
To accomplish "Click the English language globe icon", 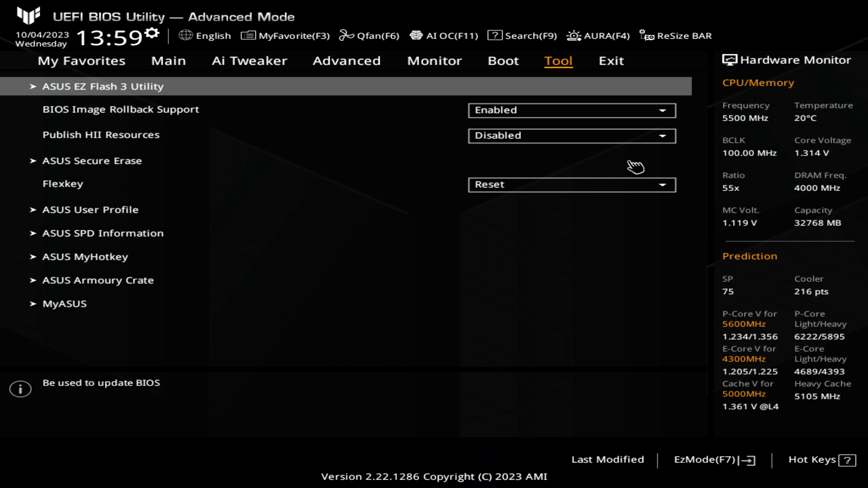I will (185, 35).
